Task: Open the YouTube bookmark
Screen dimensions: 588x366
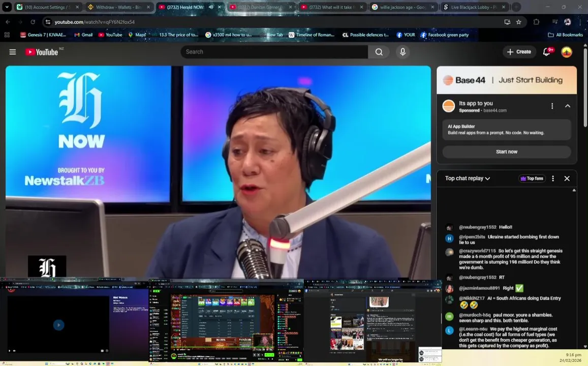Action: (110, 35)
